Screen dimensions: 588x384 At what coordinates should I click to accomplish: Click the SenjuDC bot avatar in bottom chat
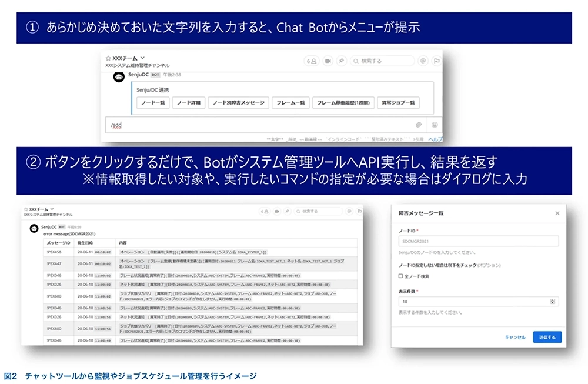34,228
